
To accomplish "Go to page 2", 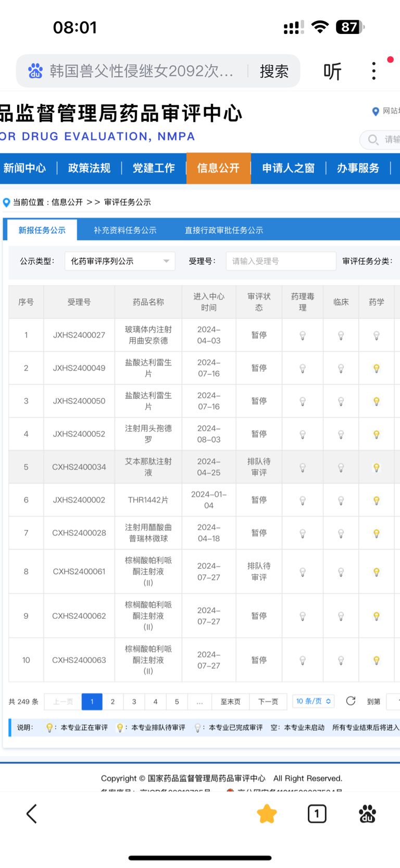I will 113,702.
